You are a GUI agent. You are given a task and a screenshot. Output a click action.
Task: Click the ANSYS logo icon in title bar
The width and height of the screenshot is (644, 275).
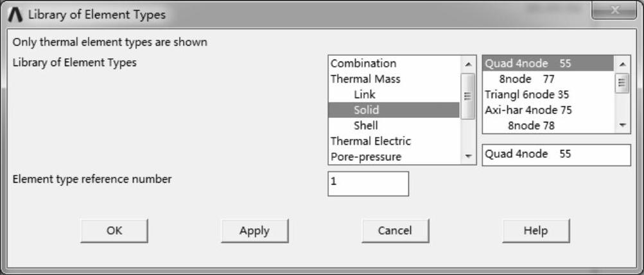[17, 14]
